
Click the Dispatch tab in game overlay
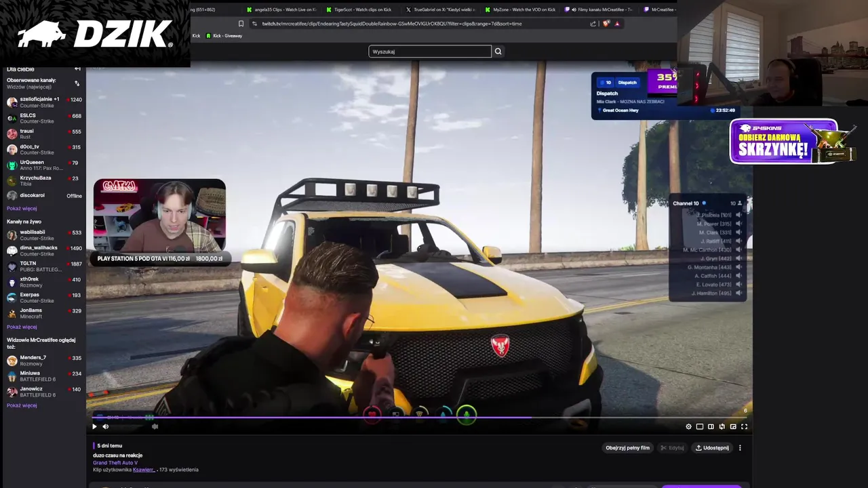point(627,83)
